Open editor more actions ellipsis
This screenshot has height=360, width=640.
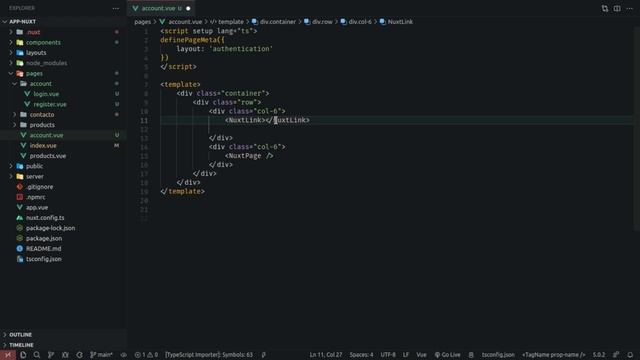[x=629, y=8]
